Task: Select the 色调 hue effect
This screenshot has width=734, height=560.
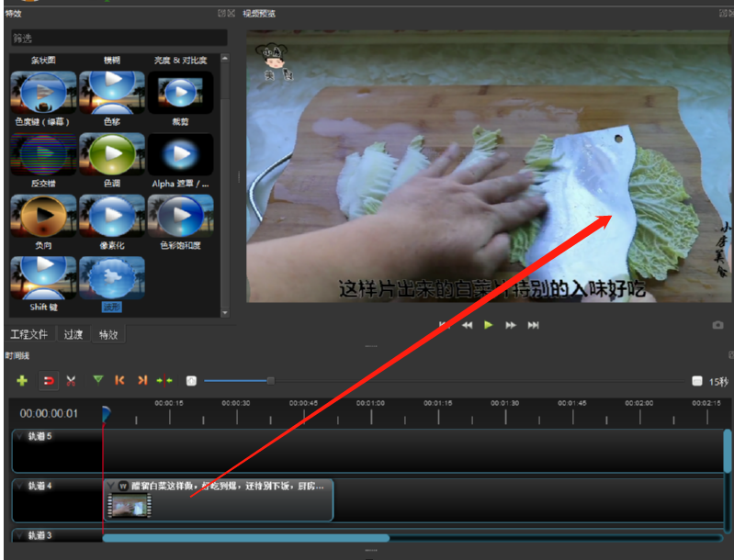Action: [x=112, y=154]
